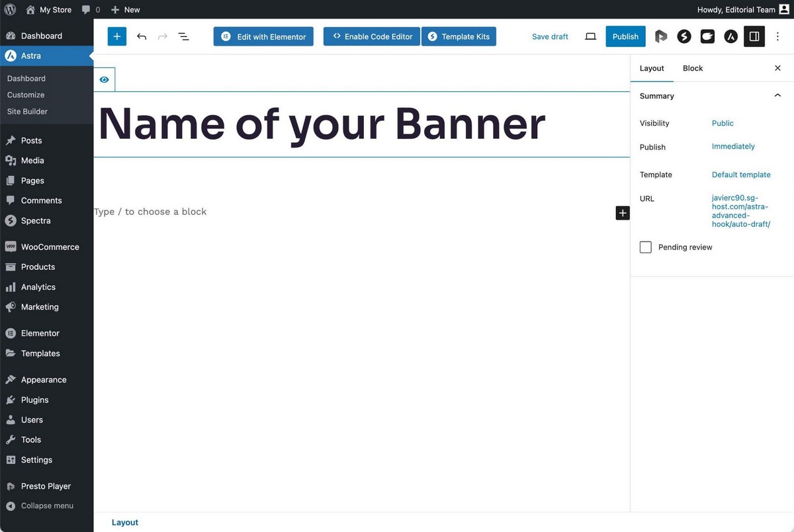This screenshot has height=532, width=794.
Task: Collapse the admin menu
Action: tap(46, 506)
